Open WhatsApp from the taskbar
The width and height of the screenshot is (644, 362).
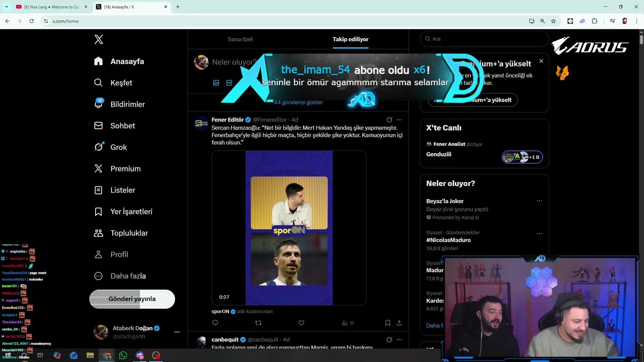(123, 355)
